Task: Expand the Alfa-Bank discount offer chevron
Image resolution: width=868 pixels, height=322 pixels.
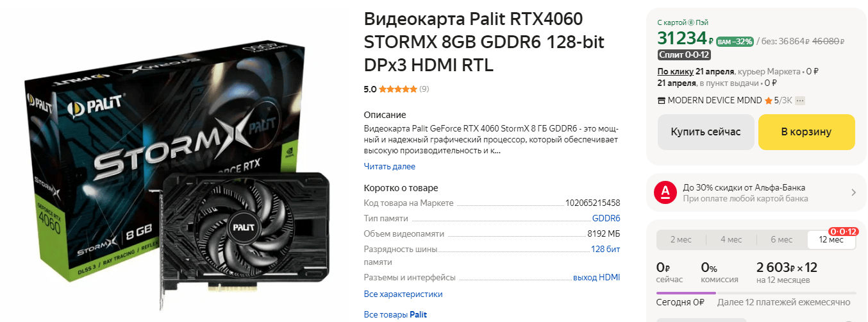Action: click(x=853, y=192)
